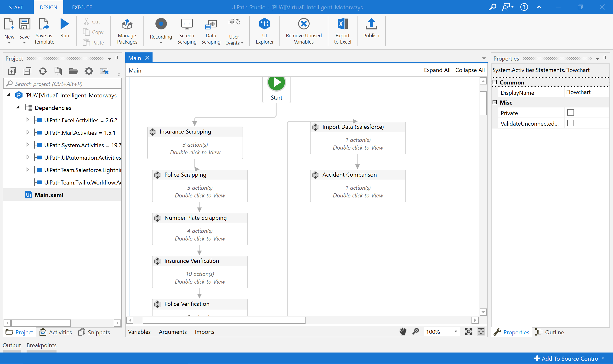The height and width of the screenshot is (364, 613).
Task: Activate the pan hand tool
Action: (x=403, y=332)
